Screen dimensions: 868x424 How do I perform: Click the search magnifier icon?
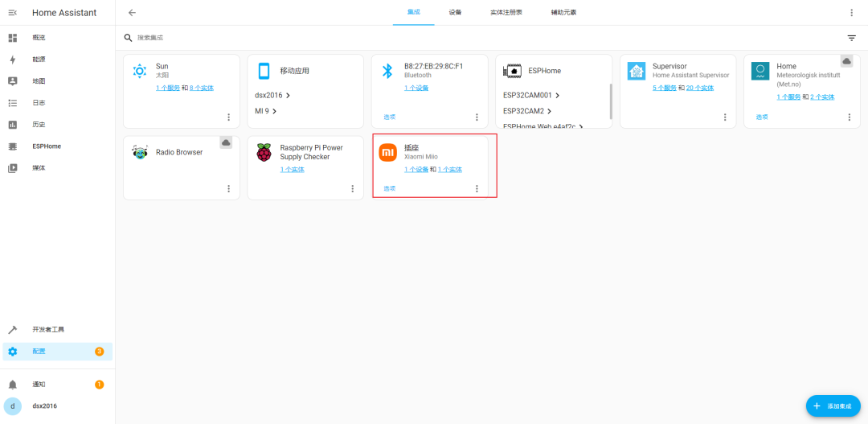pyautogui.click(x=129, y=38)
